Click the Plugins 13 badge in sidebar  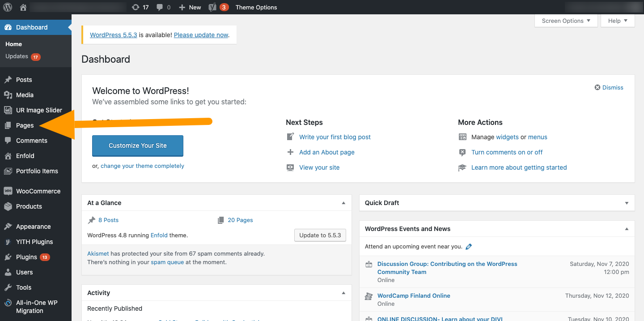point(45,257)
